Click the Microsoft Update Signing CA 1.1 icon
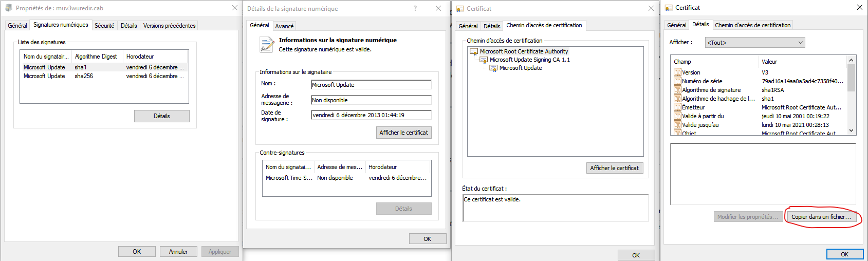The height and width of the screenshot is (261, 868). [484, 60]
